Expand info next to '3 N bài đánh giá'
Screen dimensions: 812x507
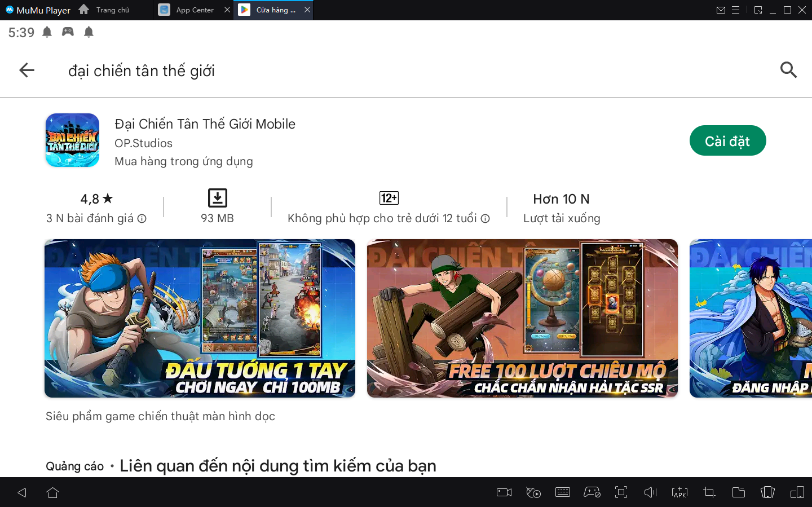coord(142,219)
